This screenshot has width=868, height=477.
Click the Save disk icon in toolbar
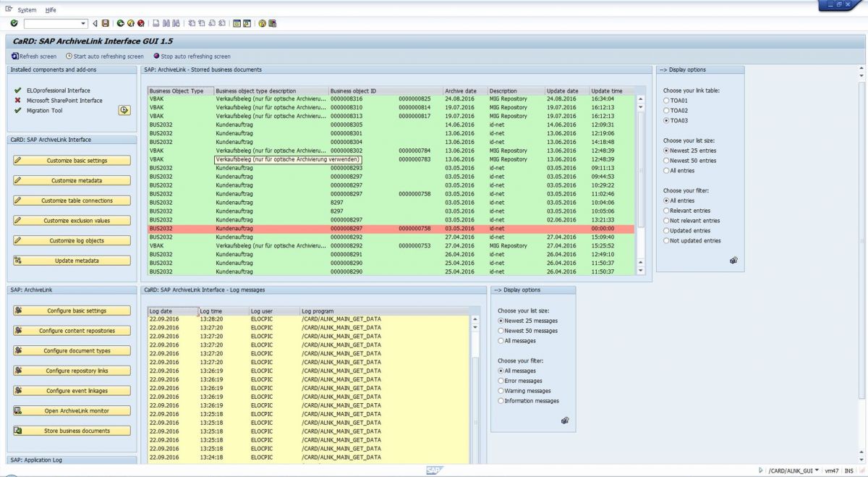click(106, 24)
